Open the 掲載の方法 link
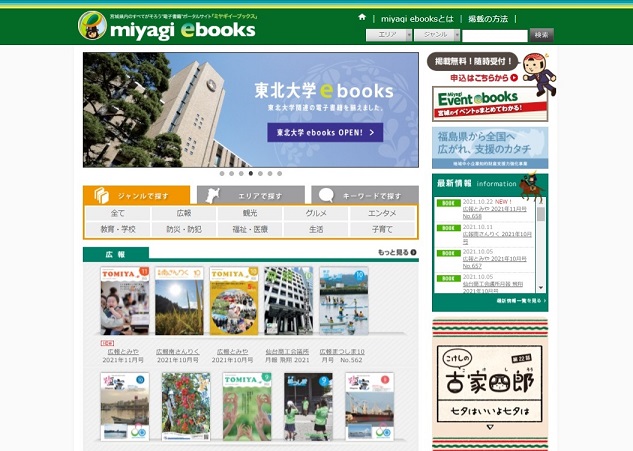This screenshot has width=633, height=451. coord(488,19)
